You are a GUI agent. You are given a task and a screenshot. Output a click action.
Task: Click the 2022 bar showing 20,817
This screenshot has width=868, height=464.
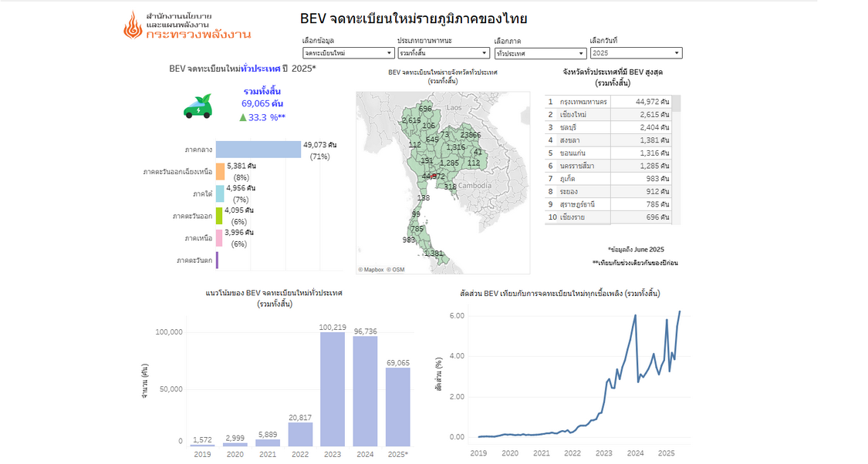pyautogui.click(x=300, y=434)
